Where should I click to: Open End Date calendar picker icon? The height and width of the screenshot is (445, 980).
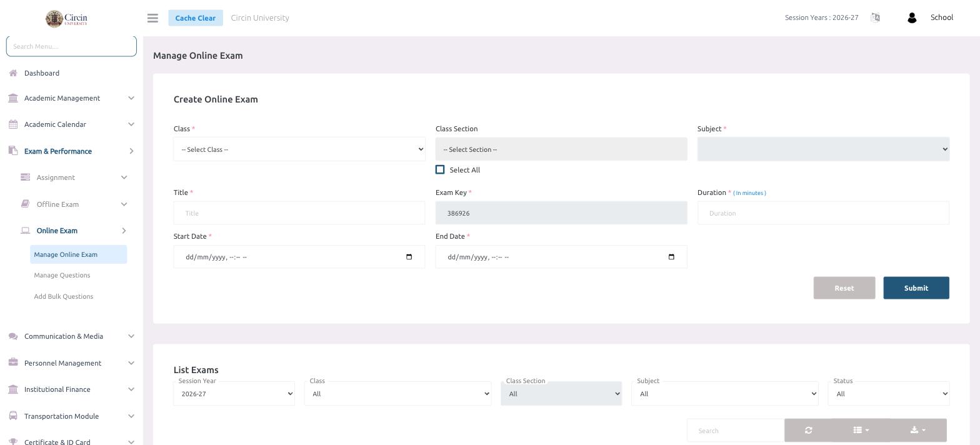coord(672,257)
